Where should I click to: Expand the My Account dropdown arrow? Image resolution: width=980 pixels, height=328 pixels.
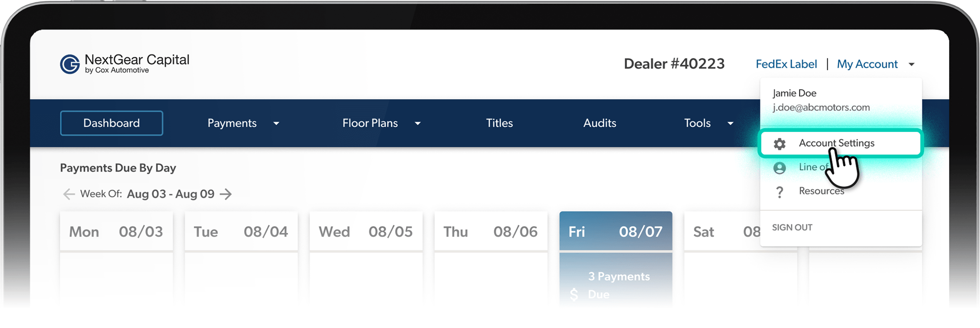tap(911, 64)
